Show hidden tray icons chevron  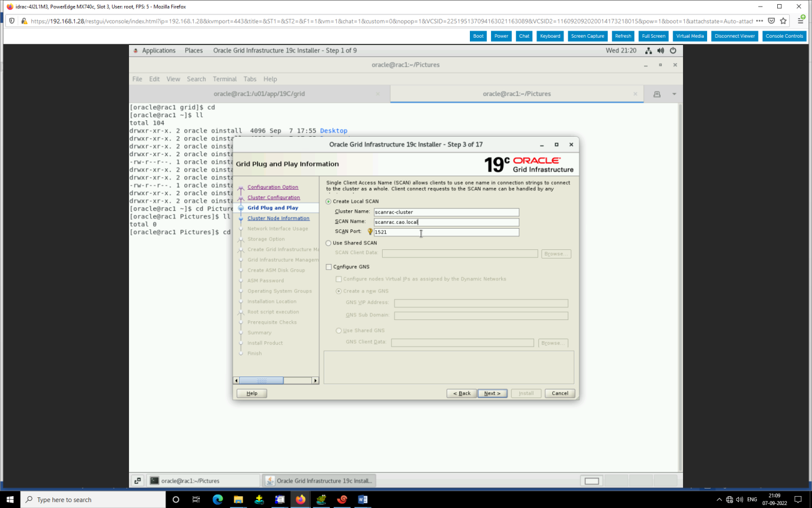[x=719, y=500]
